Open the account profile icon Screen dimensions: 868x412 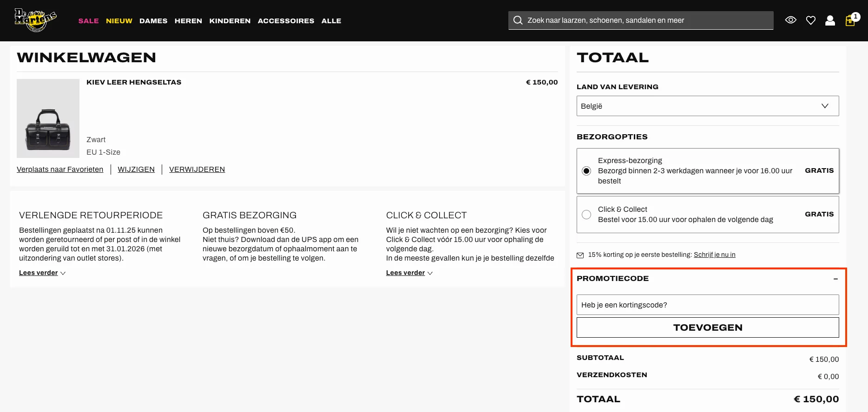830,20
